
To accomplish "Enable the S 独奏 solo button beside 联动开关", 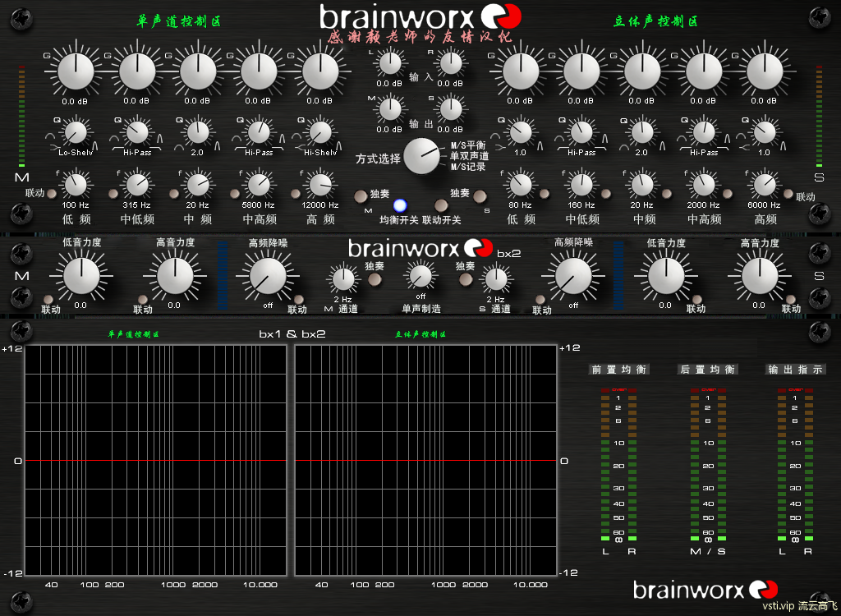I will tap(480, 196).
